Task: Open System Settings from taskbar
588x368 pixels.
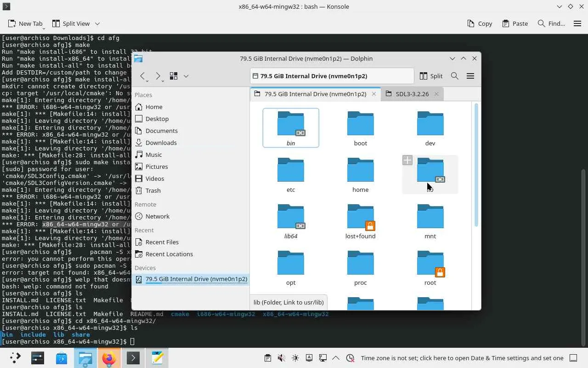Action: [38, 358]
